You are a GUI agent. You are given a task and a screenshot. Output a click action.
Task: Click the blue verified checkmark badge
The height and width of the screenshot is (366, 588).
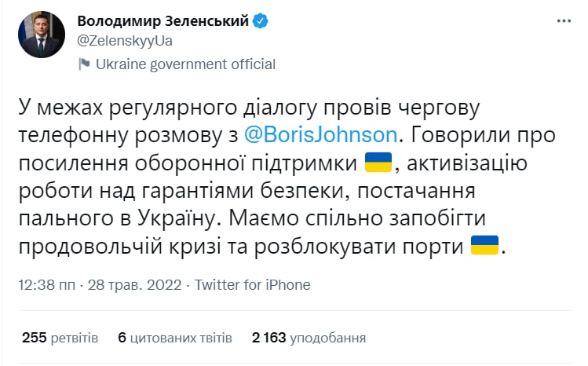[261, 21]
